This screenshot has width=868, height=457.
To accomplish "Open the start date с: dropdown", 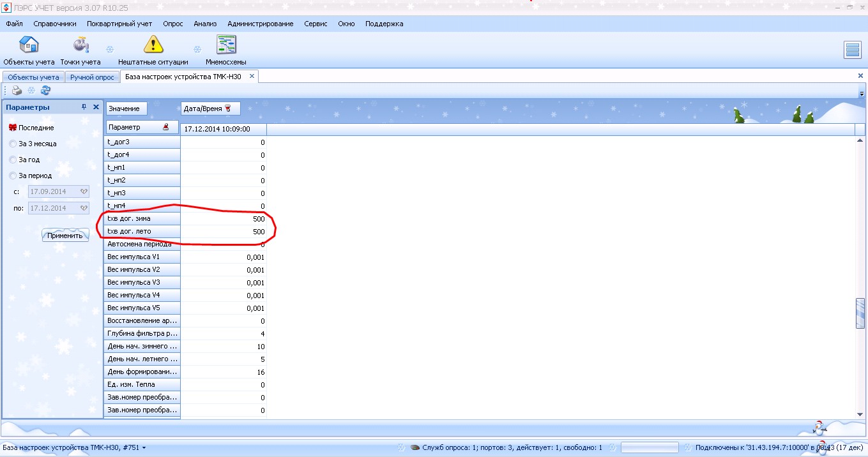I will click(84, 191).
